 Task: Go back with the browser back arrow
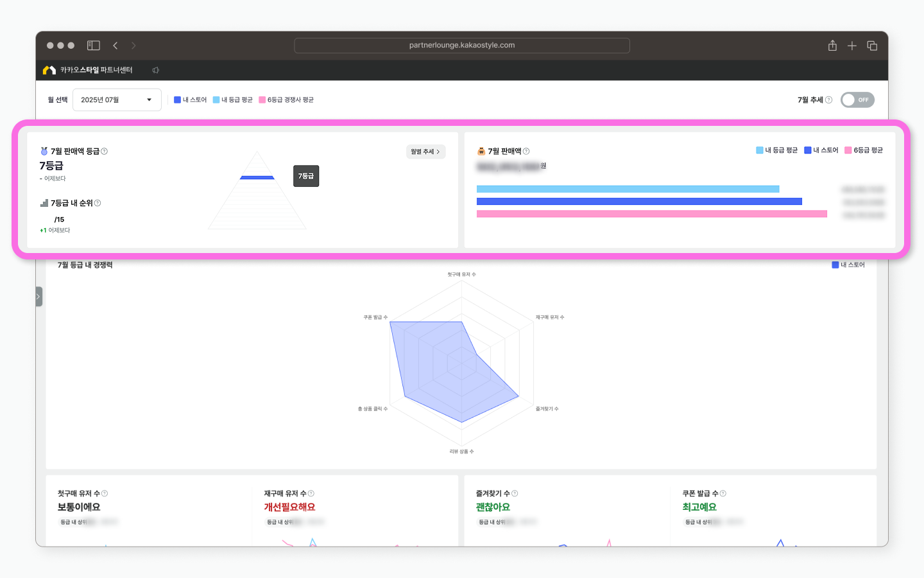pos(116,46)
